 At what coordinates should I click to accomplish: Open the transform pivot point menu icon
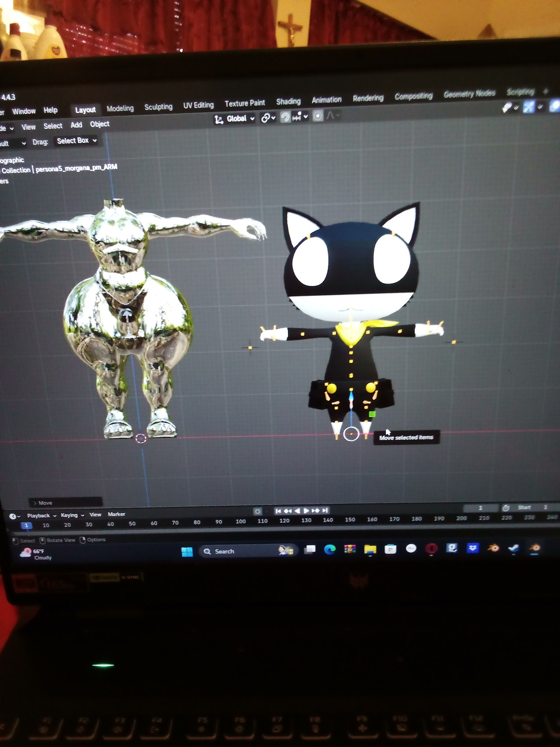click(268, 118)
